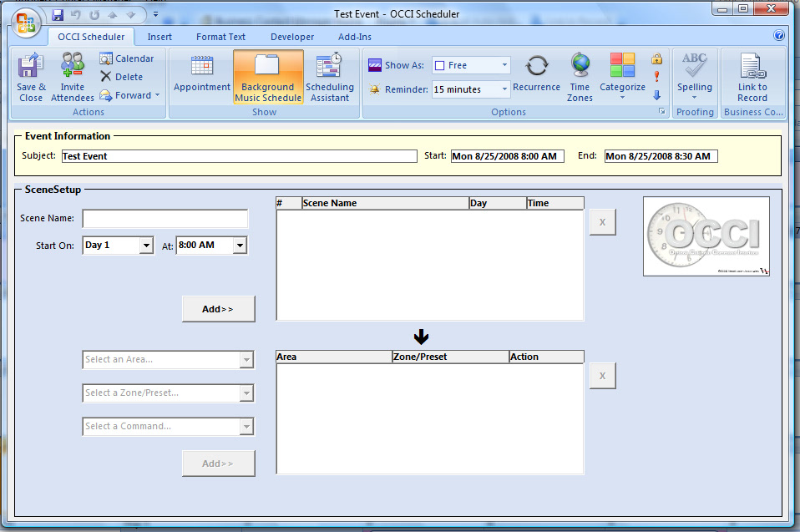
Task: Click the Subject text field
Action: pos(240,156)
